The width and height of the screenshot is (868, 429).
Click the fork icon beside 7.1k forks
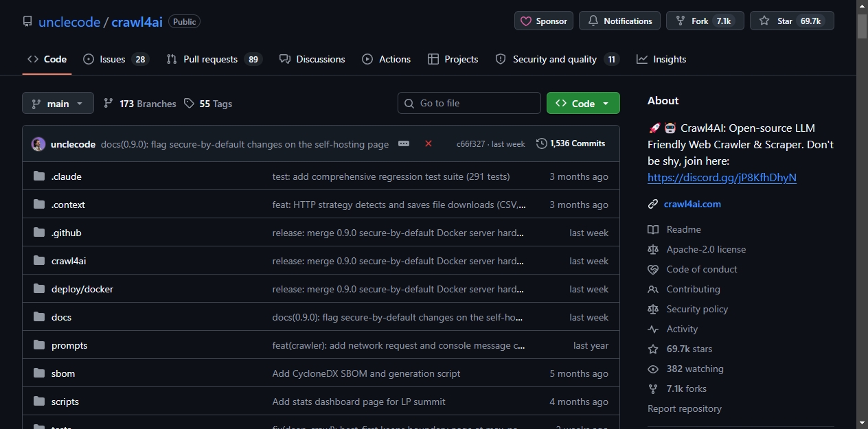[x=653, y=389]
